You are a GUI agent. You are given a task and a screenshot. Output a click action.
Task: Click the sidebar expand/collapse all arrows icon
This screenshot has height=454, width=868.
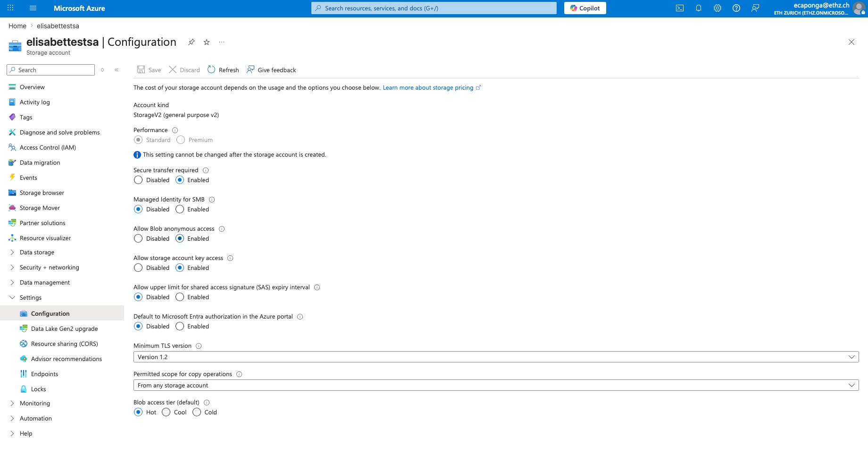click(x=102, y=70)
